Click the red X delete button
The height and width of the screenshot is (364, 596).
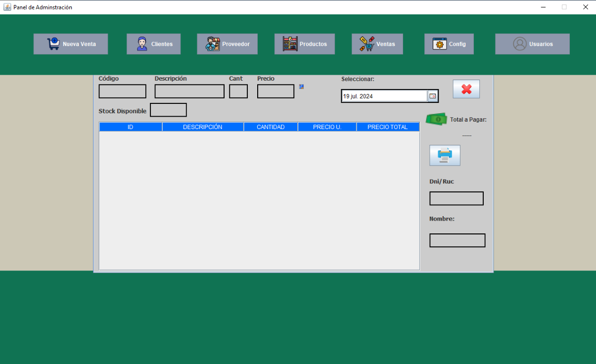[466, 89]
